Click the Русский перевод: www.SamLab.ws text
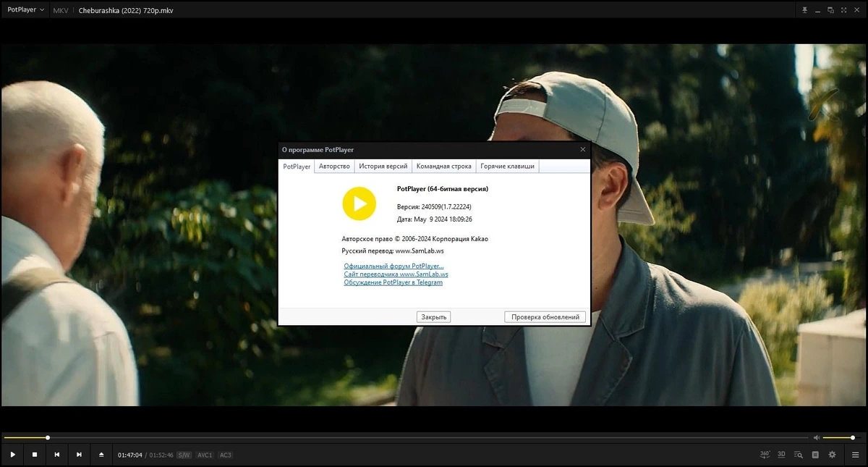The width and height of the screenshot is (868, 467). point(393,251)
